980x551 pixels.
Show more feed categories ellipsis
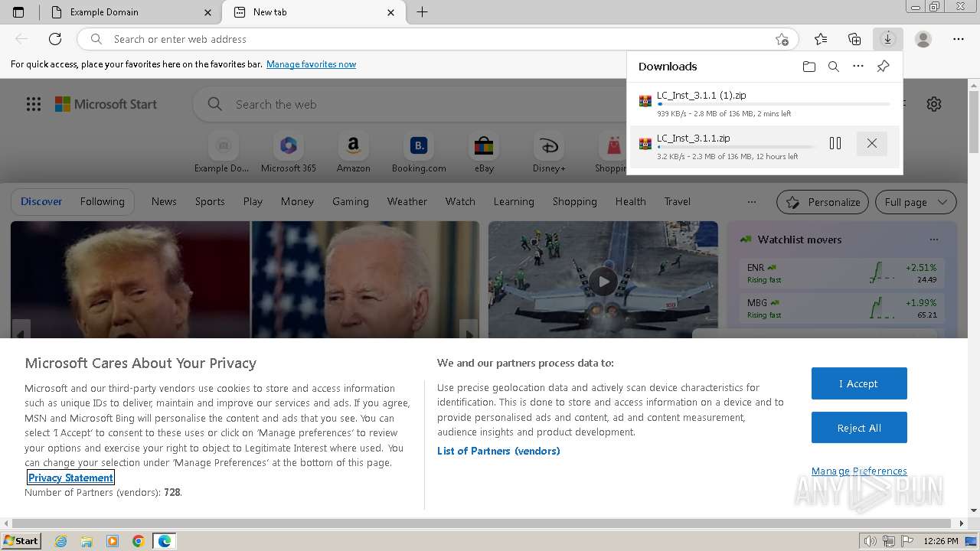[752, 202]
